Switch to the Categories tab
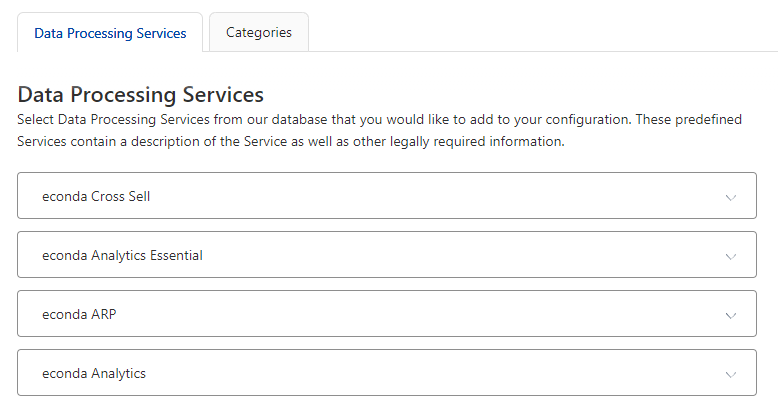This screenshot has width=778, height=402. click(258, 32)
